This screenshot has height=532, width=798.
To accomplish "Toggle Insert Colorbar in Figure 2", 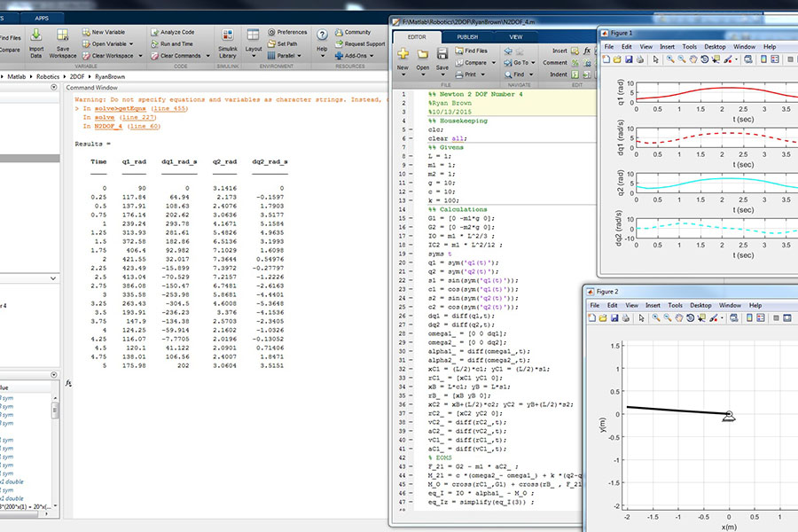I will click(x=749, y=318).
